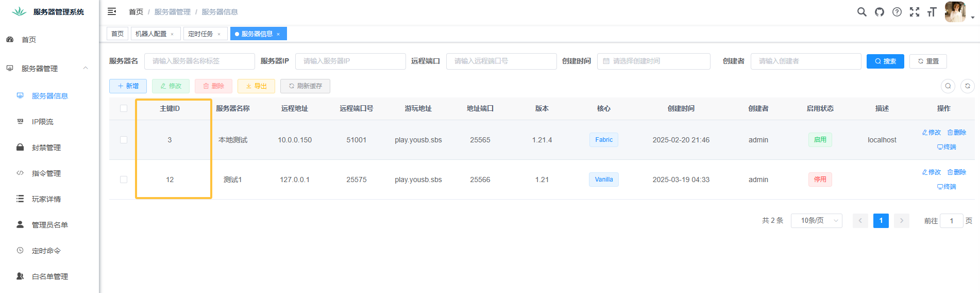The height and width of the screenshot is (293, 980).
Task: Click the 新增 button
Action: pyautogui.click(x=128, y=86)
